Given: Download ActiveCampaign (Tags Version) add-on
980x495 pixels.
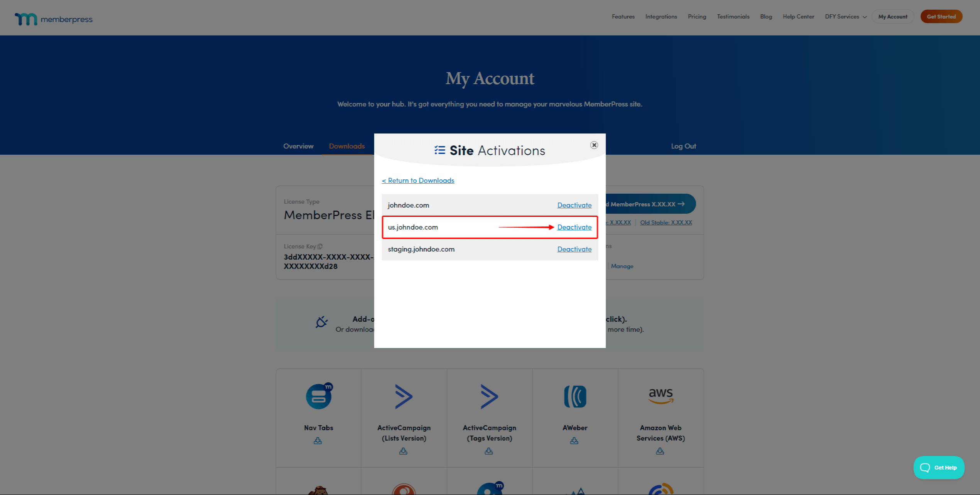Looking at the screenshot, I should click(489, 451).
